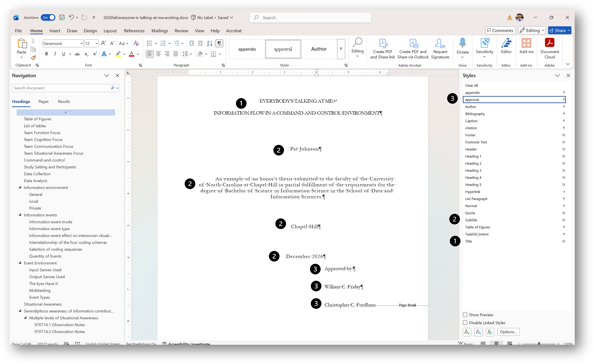The width and height of the screenshot is (594, 364).
Task: Apply Underline formatting
Action: click(x=63, y=54)
